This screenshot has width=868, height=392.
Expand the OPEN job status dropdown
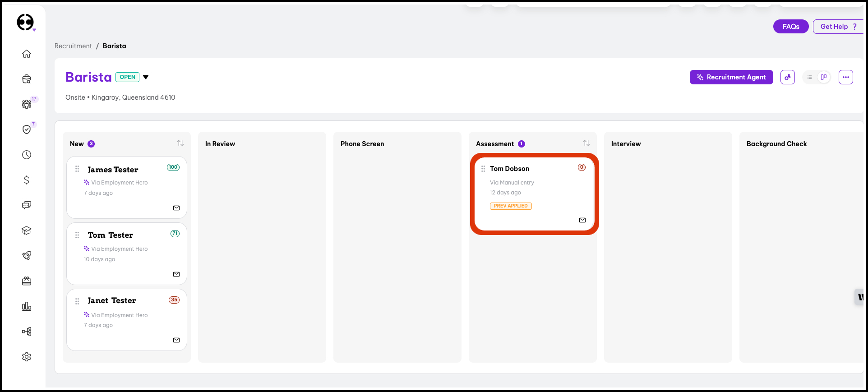click(146, 77)
